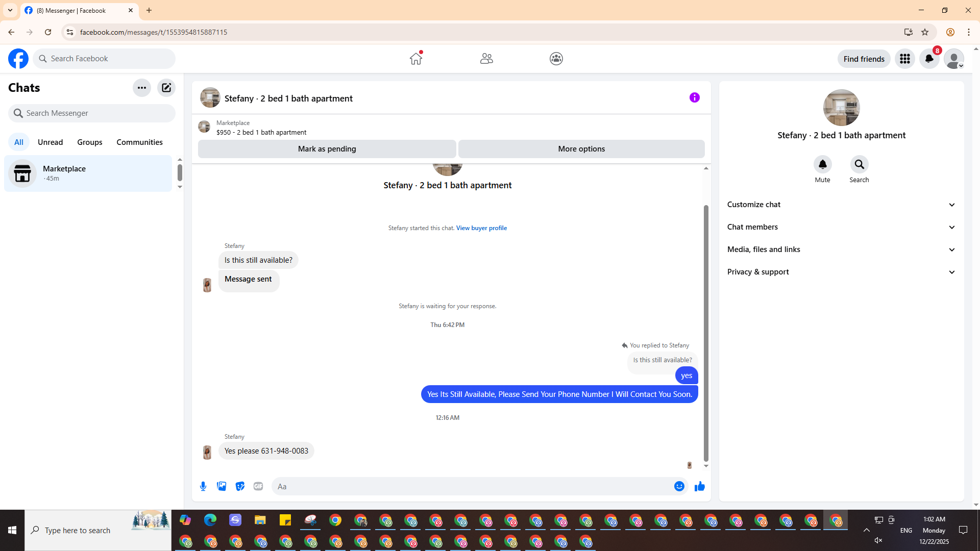View site information icon in address bar

(x=70, y=32)
